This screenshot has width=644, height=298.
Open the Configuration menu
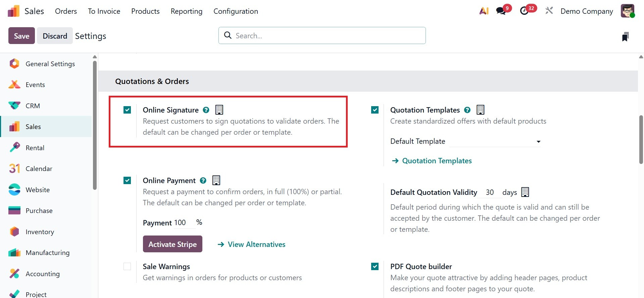[x=236, y=11]
